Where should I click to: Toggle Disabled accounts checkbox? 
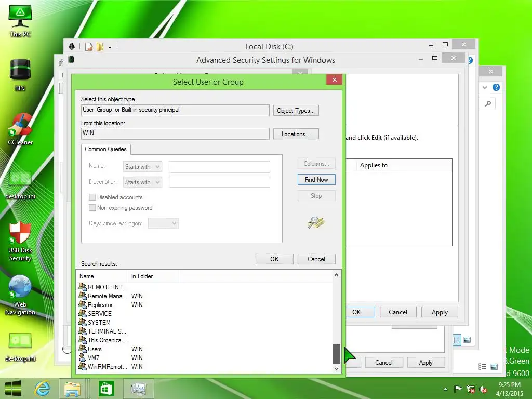(92, 197)
